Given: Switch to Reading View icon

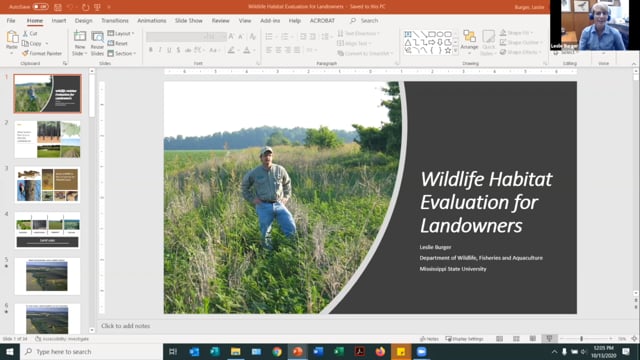Looking at the screenshot, I should click(x=533, y=339).
